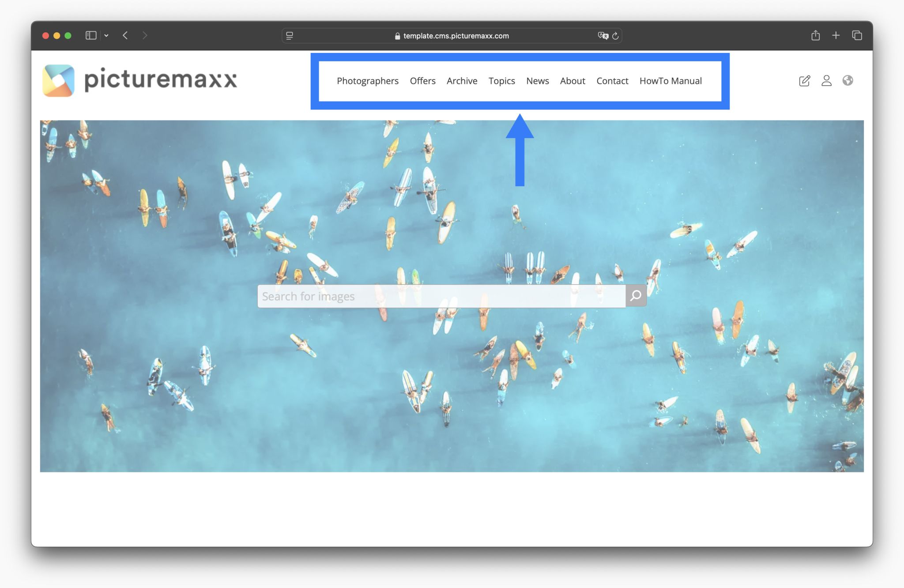Open a new tab with the plus icon

[836, 35]
